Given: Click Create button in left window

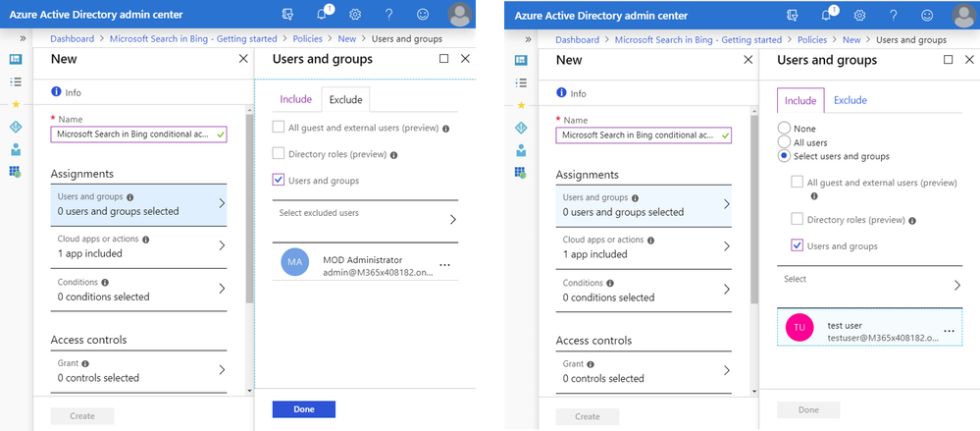Looking at the screenshot, I should tap(82, 416).
